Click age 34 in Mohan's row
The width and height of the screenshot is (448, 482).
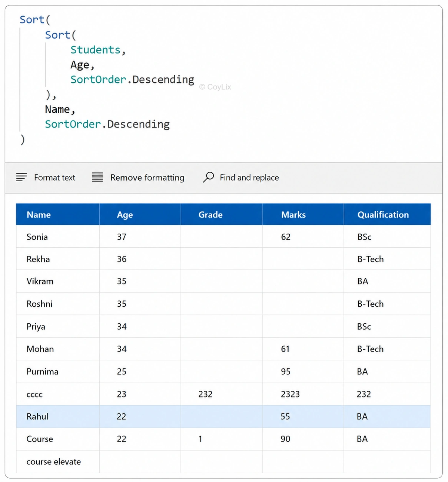[122, 349]
